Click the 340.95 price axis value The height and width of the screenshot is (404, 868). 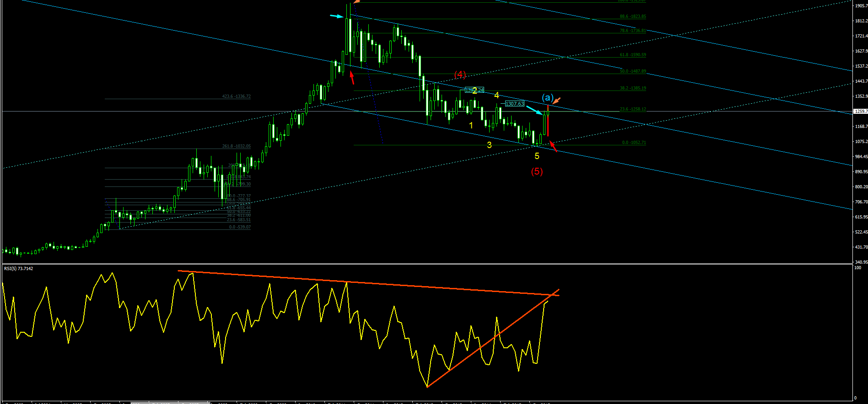pyautogui.click(x=861, y=262)
